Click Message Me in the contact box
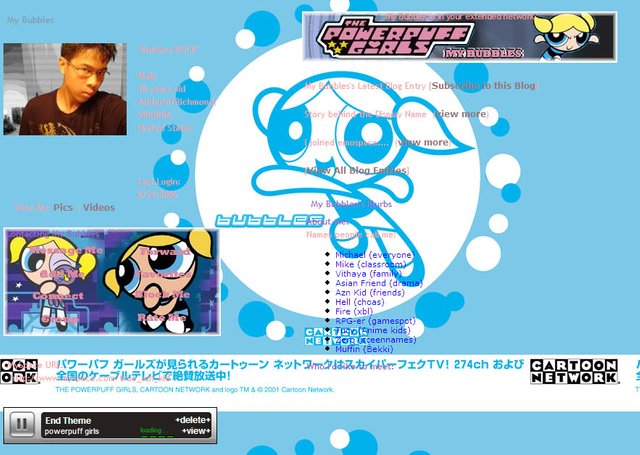Screen dimensions: 640x455 [x=66, y=250]
